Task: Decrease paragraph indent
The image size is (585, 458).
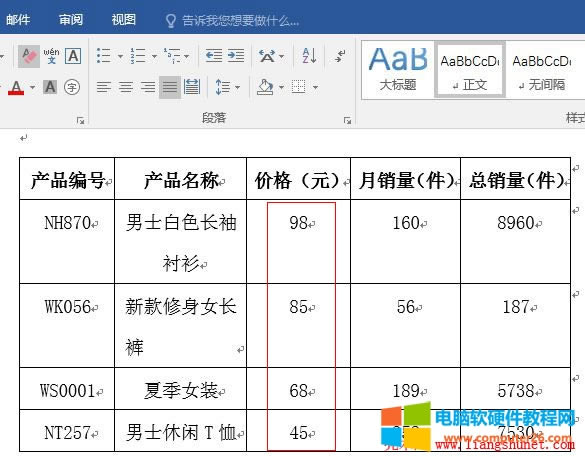Action: (x=214, y=56)
